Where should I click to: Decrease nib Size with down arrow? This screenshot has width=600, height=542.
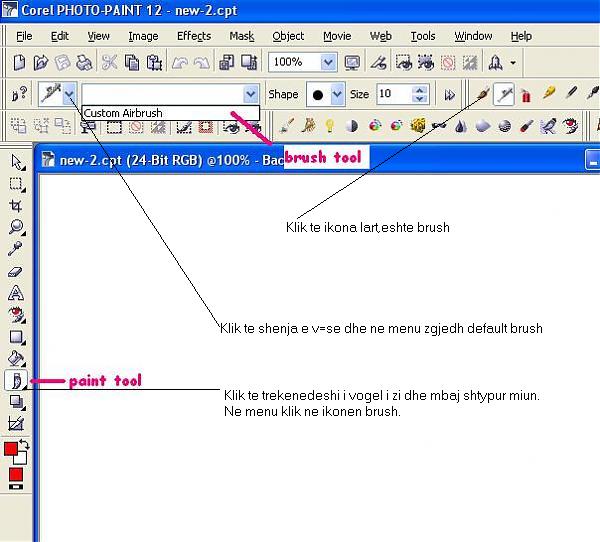419,98
